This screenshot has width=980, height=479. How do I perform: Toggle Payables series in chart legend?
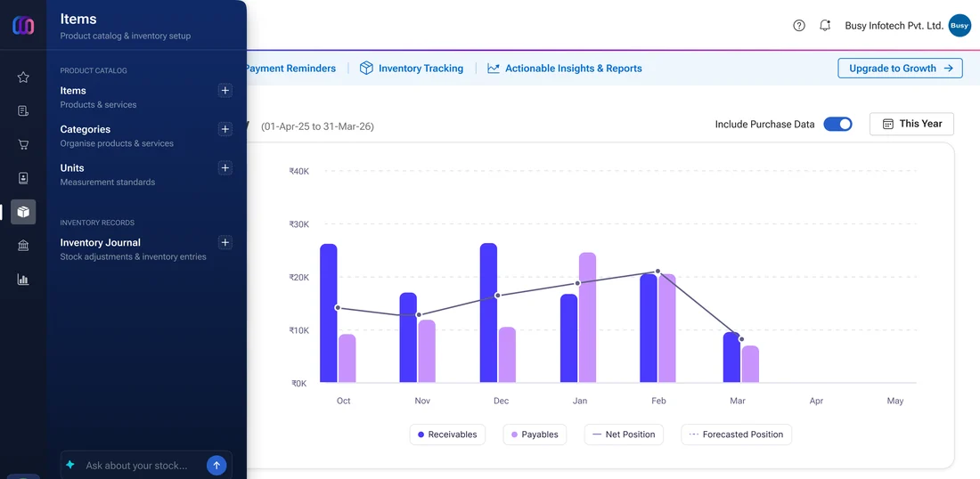pos(535,434)
